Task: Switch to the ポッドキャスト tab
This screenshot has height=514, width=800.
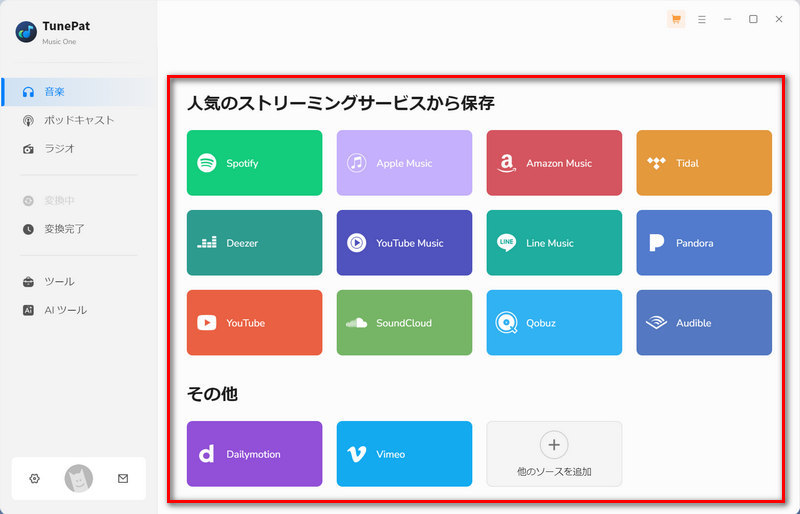Action: 79,120
